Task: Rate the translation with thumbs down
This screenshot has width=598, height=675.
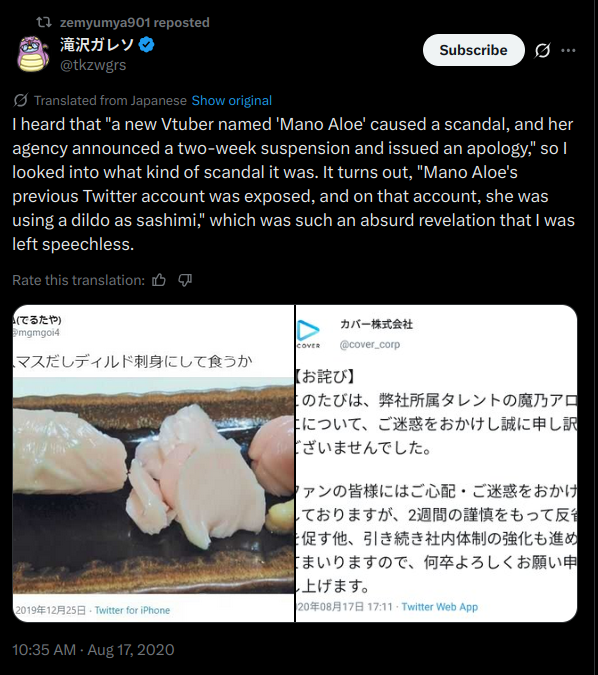Action: pos(185,280)
